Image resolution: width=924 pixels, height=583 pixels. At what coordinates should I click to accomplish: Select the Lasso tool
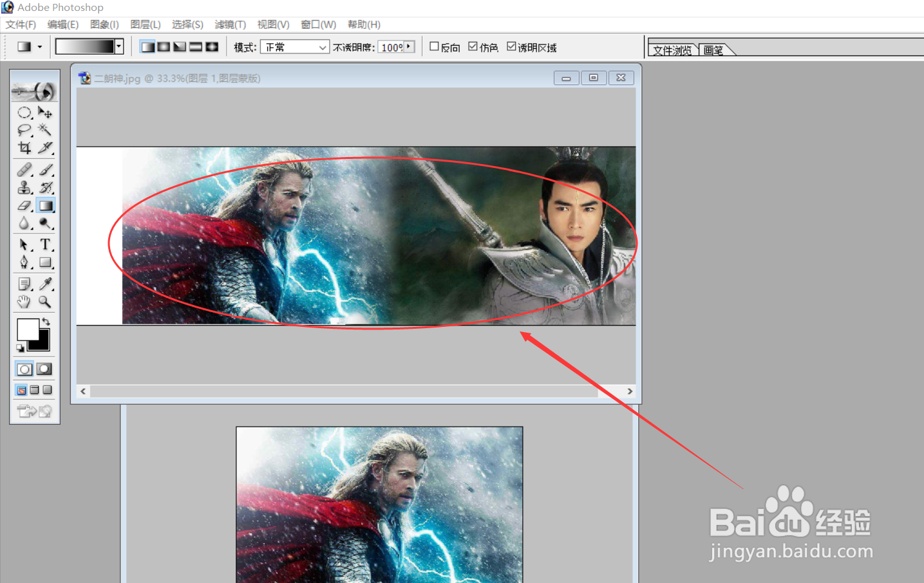point(24,130)
